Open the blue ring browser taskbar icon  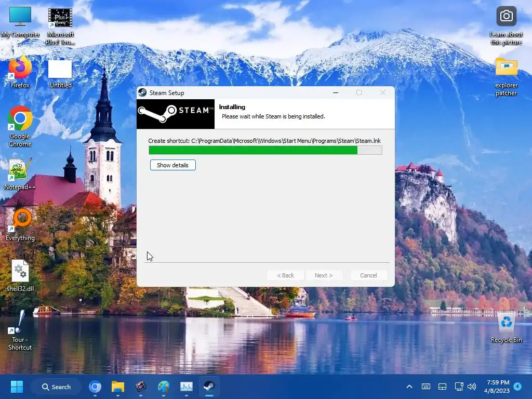(x=95, y=387)
